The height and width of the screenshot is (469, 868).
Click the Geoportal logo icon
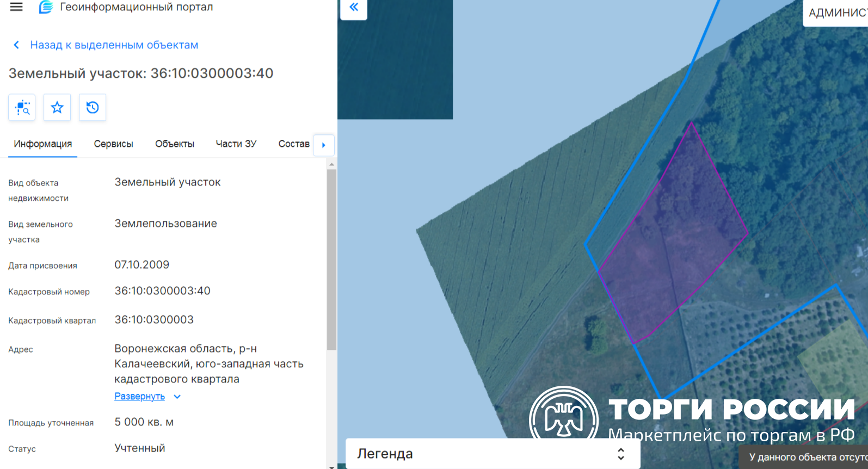click(46, 7)
